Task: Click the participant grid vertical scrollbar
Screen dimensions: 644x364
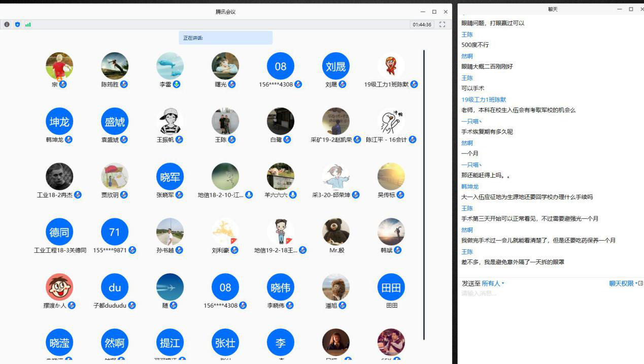Action: click(x=424, y=193)
